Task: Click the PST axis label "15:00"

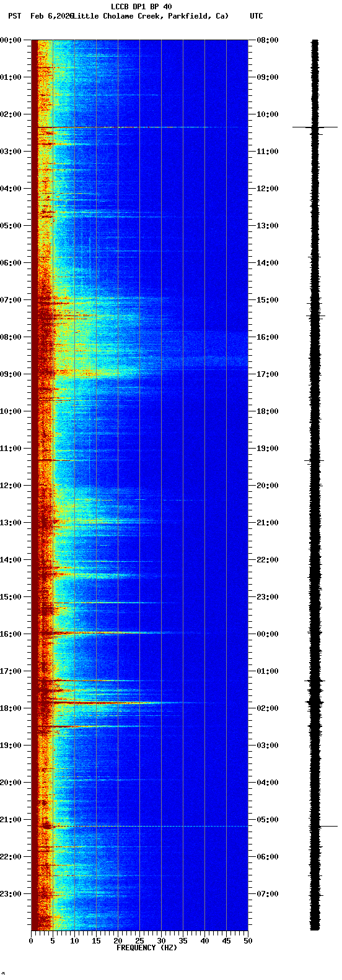Action: tap(10, 597)
